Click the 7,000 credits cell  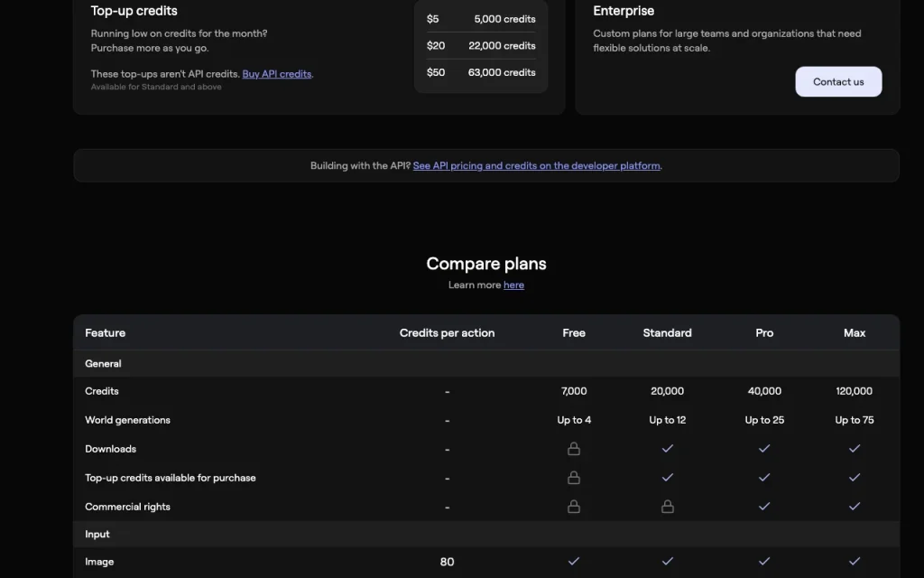573,391
